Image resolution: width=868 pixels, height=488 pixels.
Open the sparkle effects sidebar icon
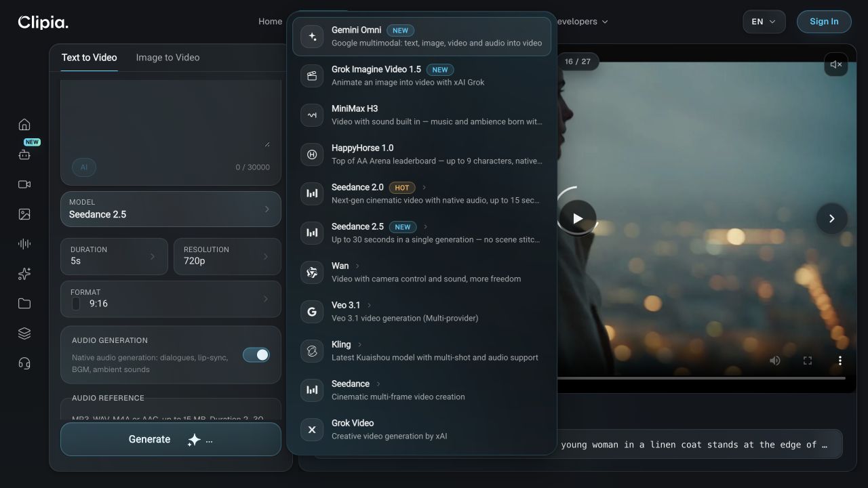pos(24,274)
